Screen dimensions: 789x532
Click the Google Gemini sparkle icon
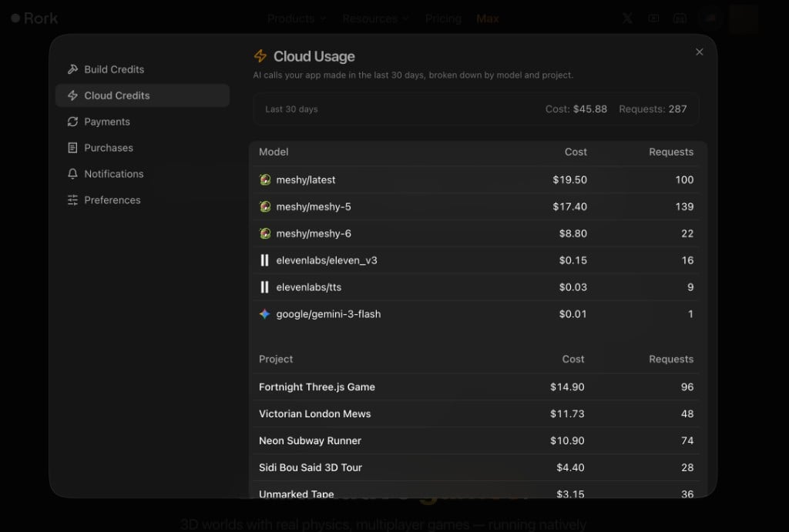265,314
